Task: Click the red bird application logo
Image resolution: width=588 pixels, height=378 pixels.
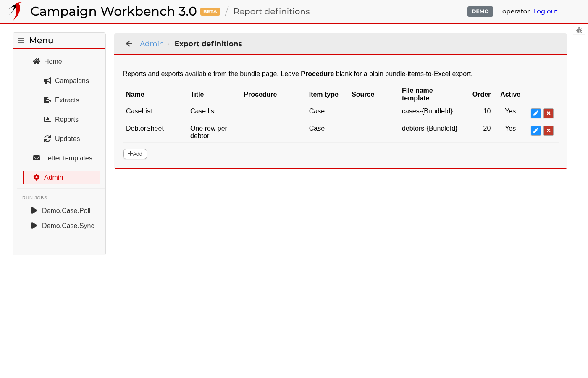Action: click(x=15, y=11)
